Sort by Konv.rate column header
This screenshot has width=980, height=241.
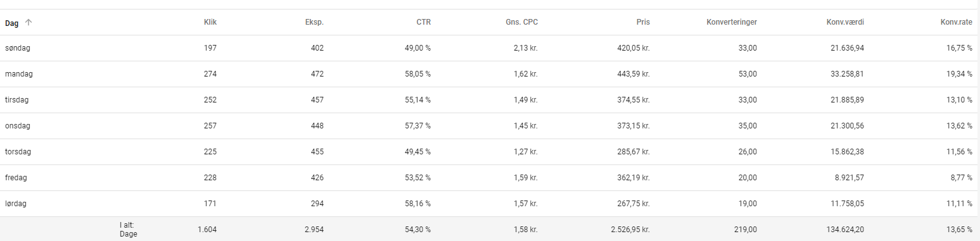[x=957, y=22]
